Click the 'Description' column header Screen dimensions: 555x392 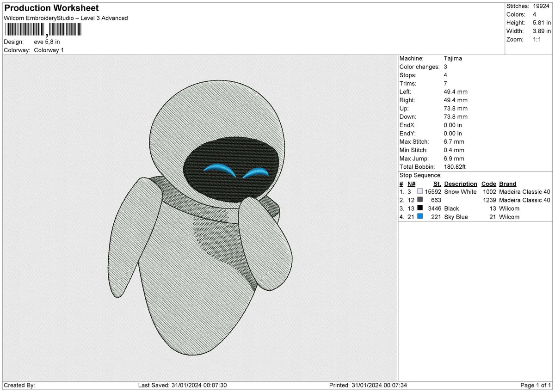tap(461, 184)
